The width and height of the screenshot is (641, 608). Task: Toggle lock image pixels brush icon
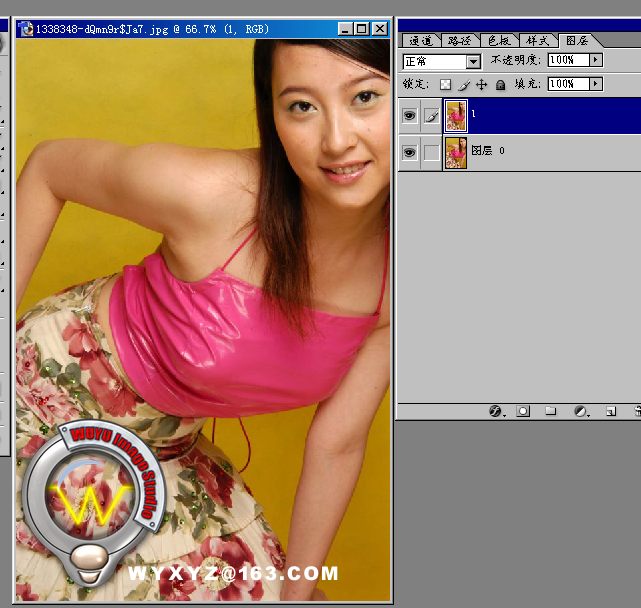[x=464, y=85]
